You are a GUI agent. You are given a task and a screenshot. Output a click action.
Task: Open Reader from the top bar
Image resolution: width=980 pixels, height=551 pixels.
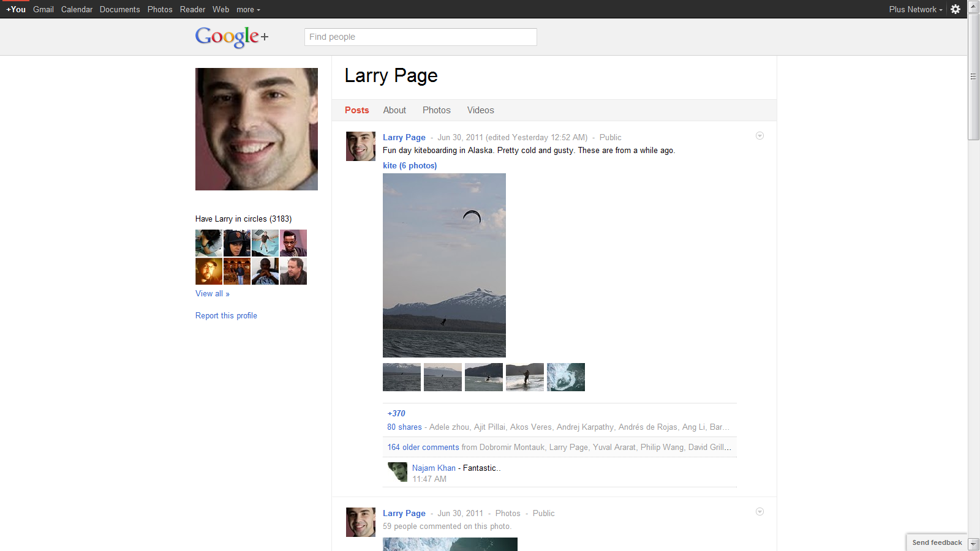pyautogui.click(x=192, y=9)
